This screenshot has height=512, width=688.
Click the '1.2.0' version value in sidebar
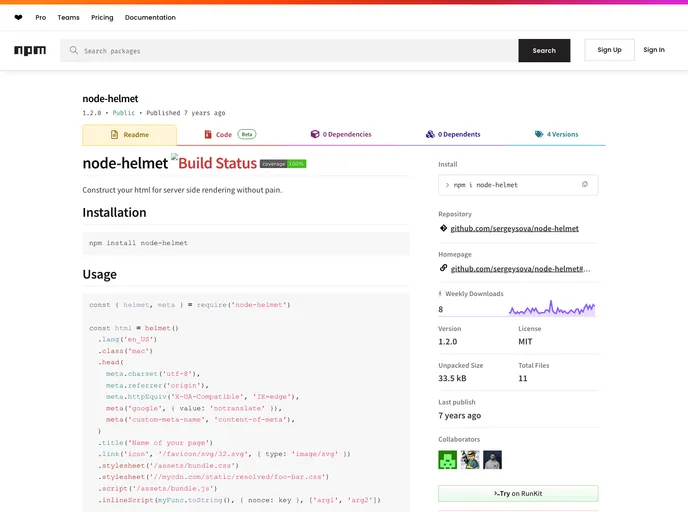(x=448, y=341)
